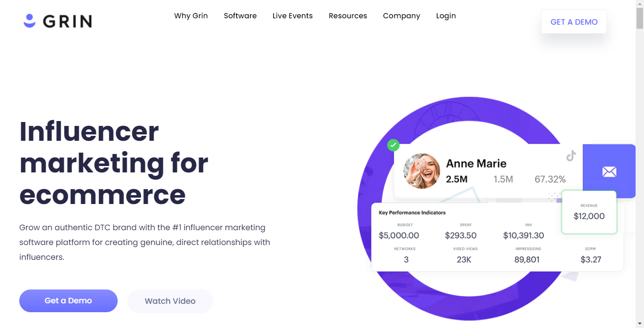
Task: Click the green verified checkmark badge
Action: click(x=393, y=145)
